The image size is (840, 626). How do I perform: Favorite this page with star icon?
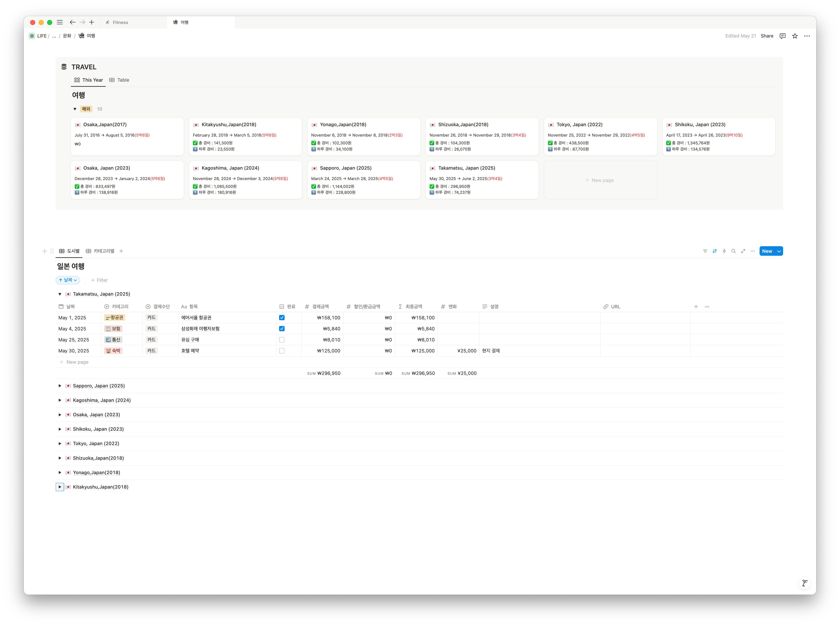tap(795, 36)
